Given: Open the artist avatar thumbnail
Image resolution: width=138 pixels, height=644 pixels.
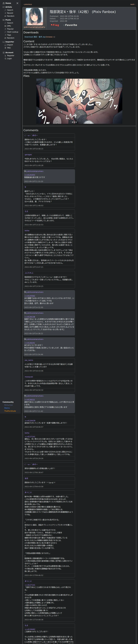Looking at the screenshot, I should pyautogui.click(x=34, y=17).
